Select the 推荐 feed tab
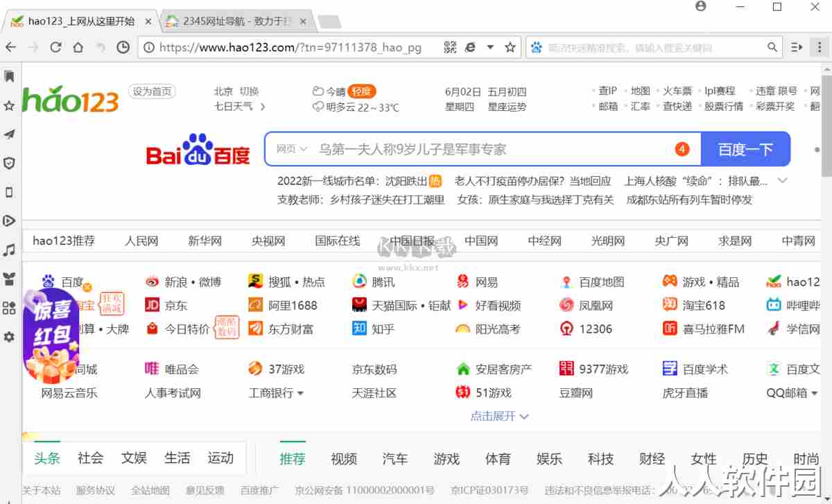The height and width of the screenshot is (504, 832). click(293, 459)
